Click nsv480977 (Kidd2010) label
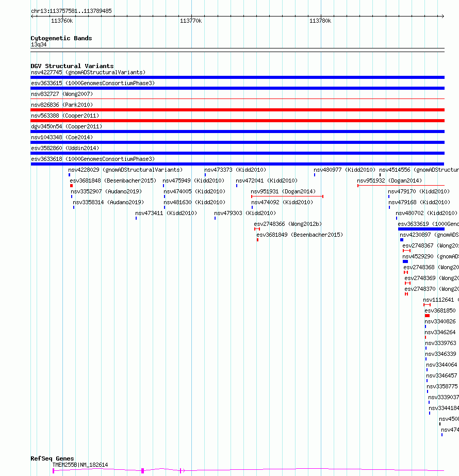This screenshot has height=476, width=459. [x=345, y=170]
